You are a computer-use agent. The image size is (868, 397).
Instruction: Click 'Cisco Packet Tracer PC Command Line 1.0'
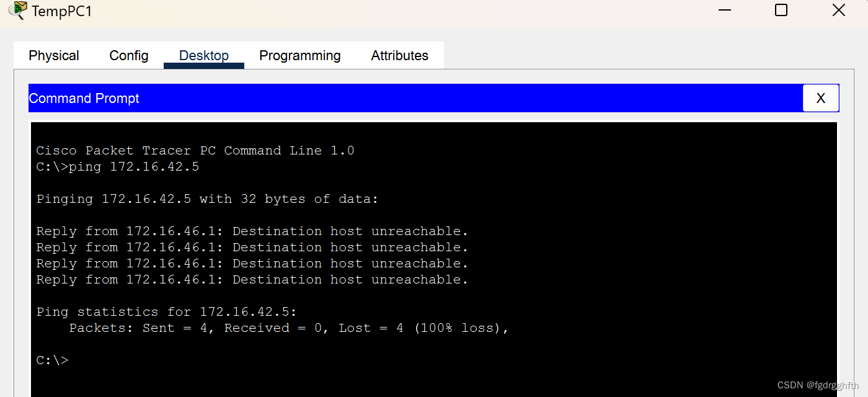click(x=195, y=151)
